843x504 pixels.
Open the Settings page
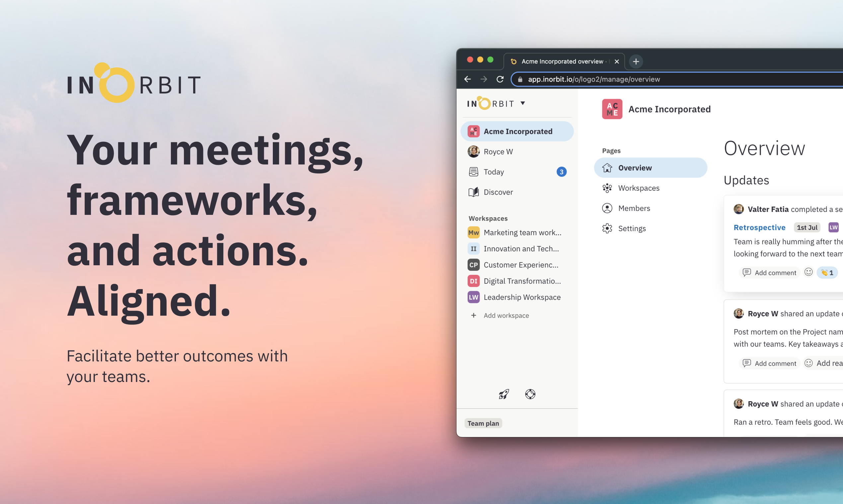[650, 228]
